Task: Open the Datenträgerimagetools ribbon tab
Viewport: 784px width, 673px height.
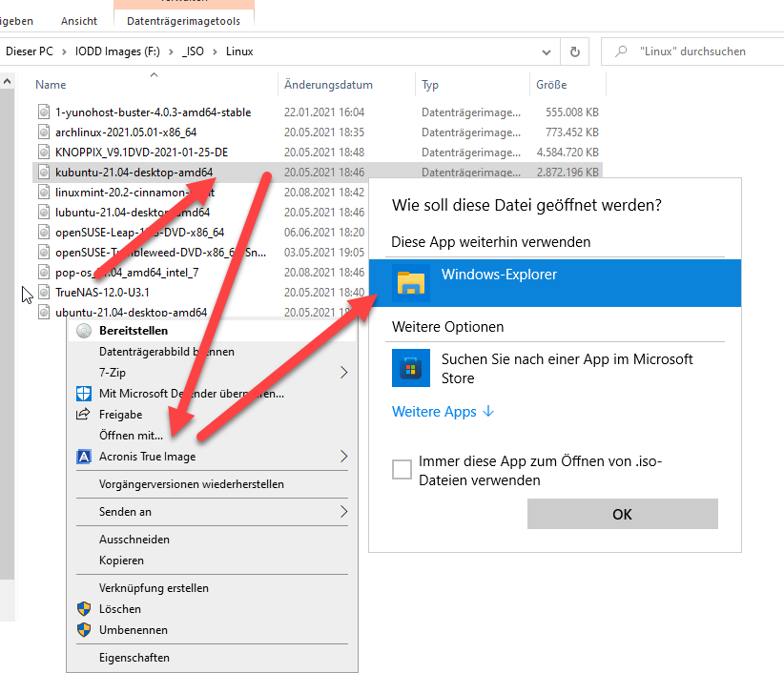Action: click(183, 21)
